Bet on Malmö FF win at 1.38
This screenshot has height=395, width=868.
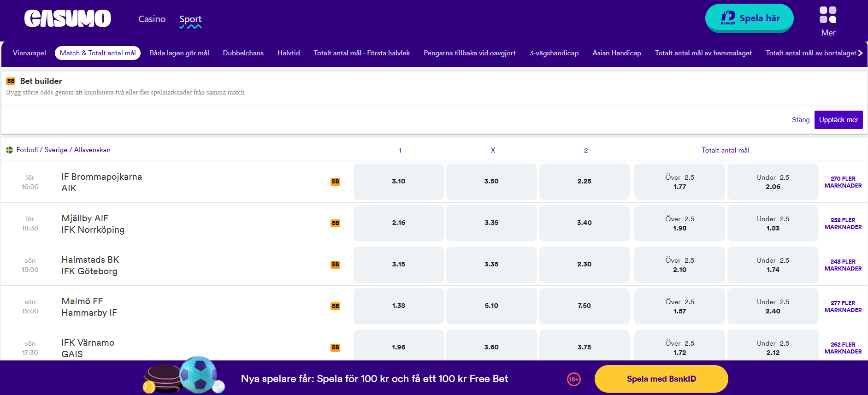point(399,306)
